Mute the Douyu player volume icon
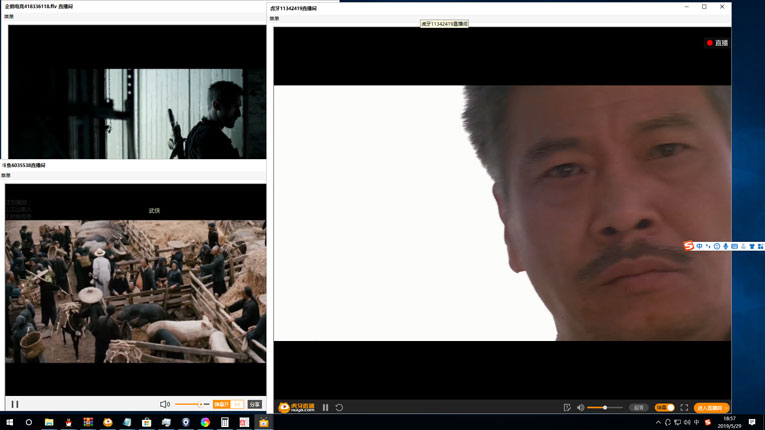This screenshot has width=765, height=430. click(x=165, y=404)
